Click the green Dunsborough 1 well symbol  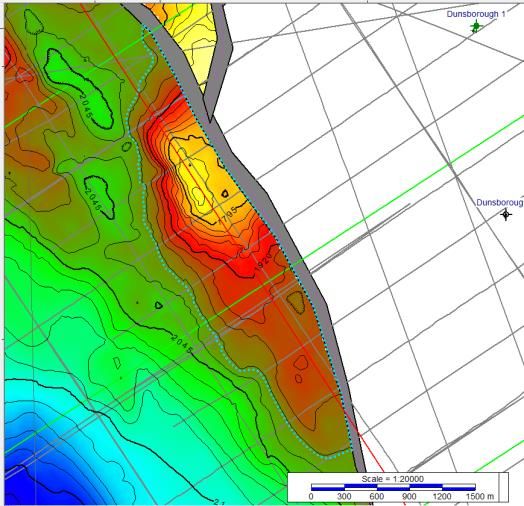pyautogui.click(x=476, y=26)
